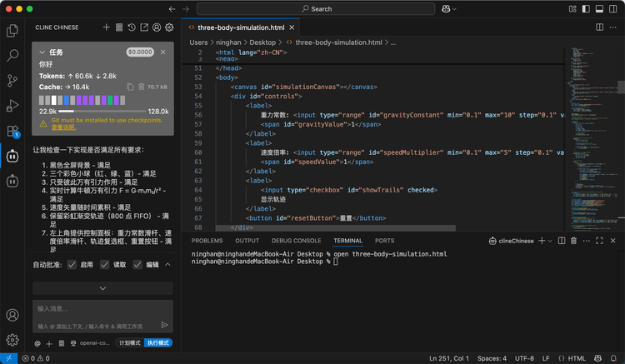Open the Extensions view with update badge
Viewport: 625px width, 364px height.
[12, 131]
